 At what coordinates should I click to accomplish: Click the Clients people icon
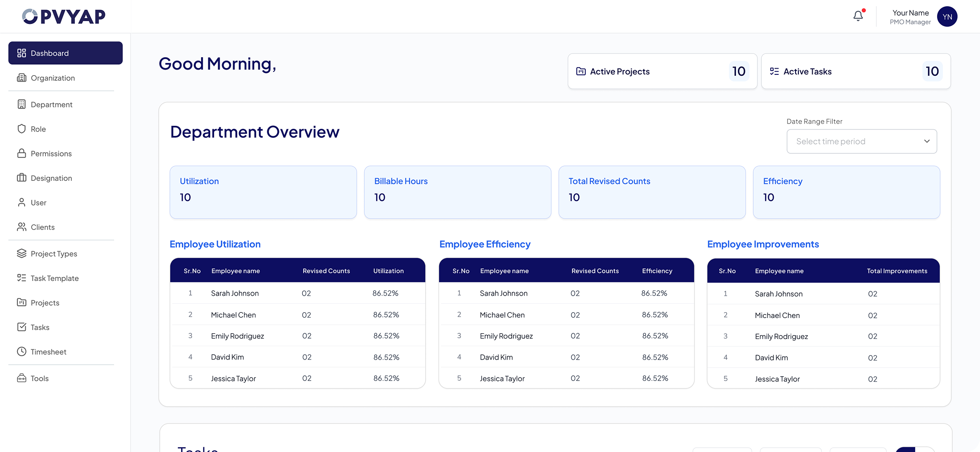[x=21, y=227]
